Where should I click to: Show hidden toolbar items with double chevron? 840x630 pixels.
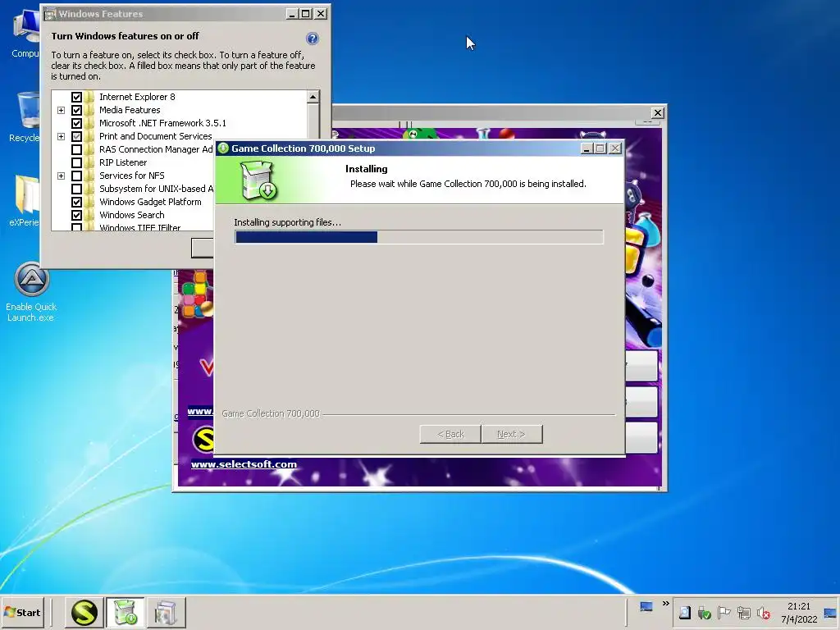pos(666,604)
